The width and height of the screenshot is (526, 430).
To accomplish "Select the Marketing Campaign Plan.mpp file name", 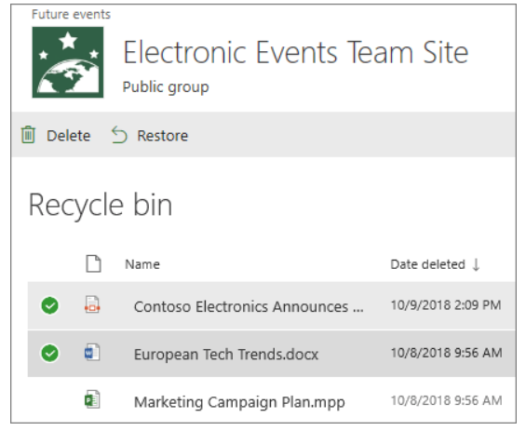I will coord(239,402).
